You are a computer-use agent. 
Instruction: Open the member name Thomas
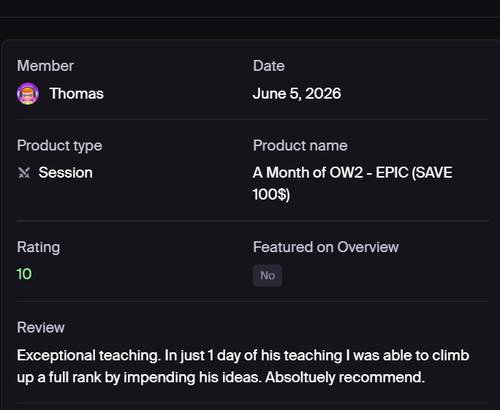pyautogui.click(x=77, y=94)
